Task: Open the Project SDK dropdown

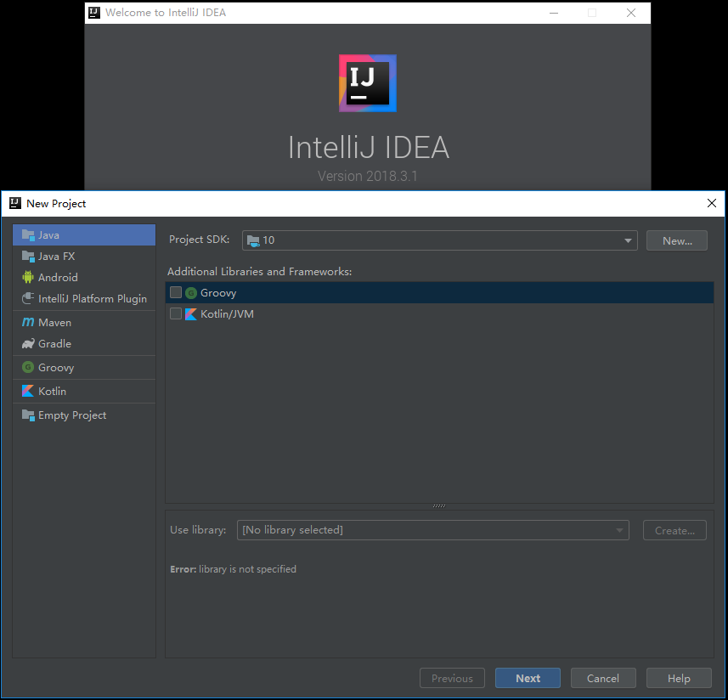Action: coord(439,240)
